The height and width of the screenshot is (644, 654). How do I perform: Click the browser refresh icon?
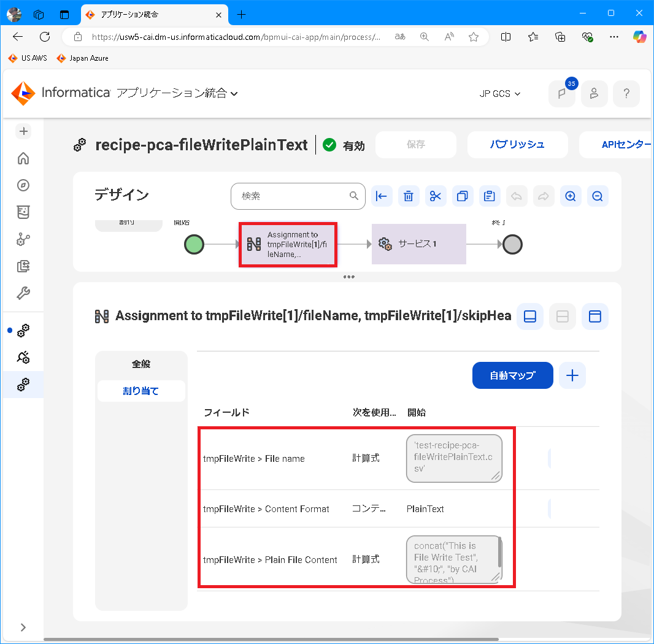(45, 37)
